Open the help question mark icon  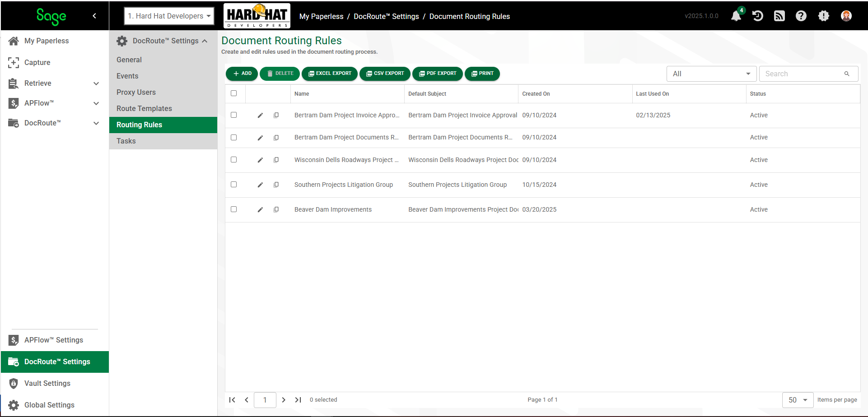tap(801, 16)
